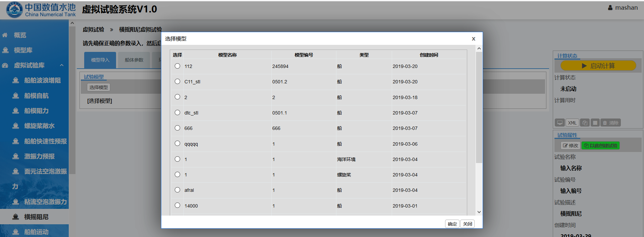Click the user icon beside mashan
644x237 pixels.
pos(610,8)
